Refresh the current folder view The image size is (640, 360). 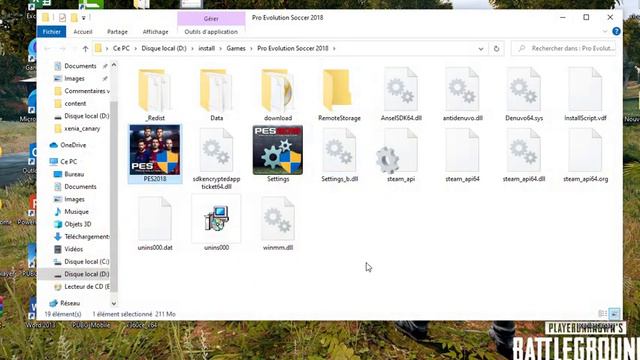496,49
